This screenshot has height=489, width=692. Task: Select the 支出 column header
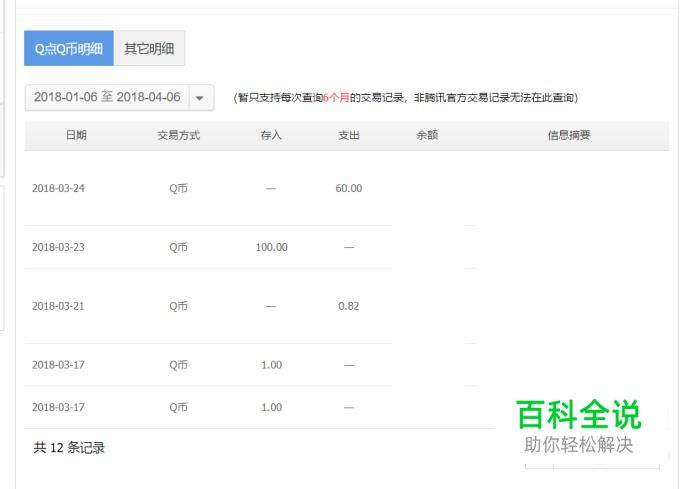tap(349, 135)
